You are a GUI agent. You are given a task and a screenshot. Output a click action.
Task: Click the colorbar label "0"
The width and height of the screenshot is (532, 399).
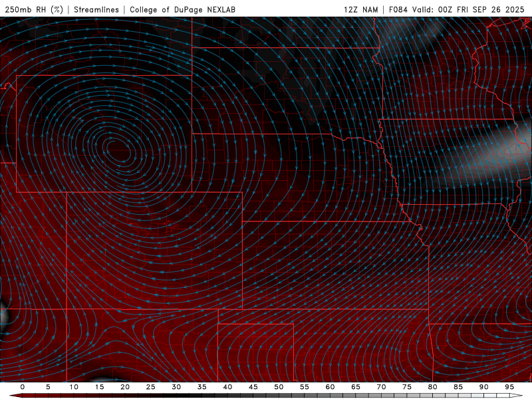(x=23, y=387)
